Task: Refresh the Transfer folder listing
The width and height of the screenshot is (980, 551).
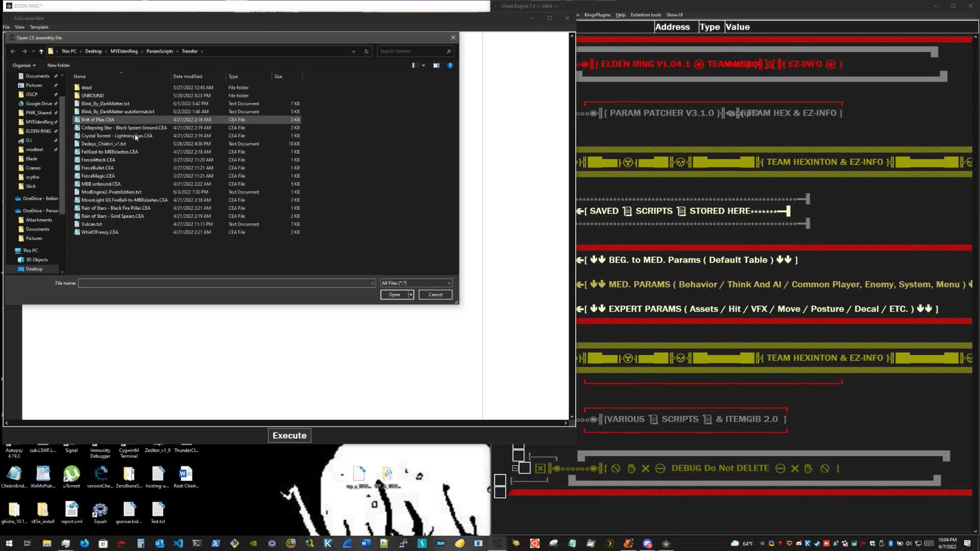Action: [366, 51]
